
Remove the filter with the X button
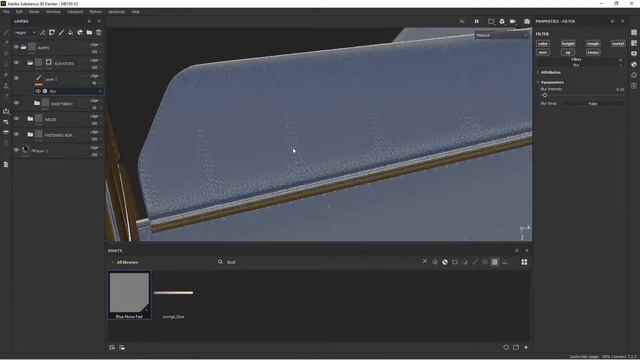click(x=621, y=60)
